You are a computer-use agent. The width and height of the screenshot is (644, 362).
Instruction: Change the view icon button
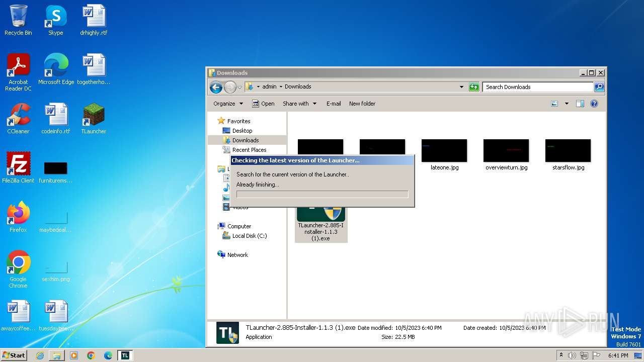tap(554, 104)
